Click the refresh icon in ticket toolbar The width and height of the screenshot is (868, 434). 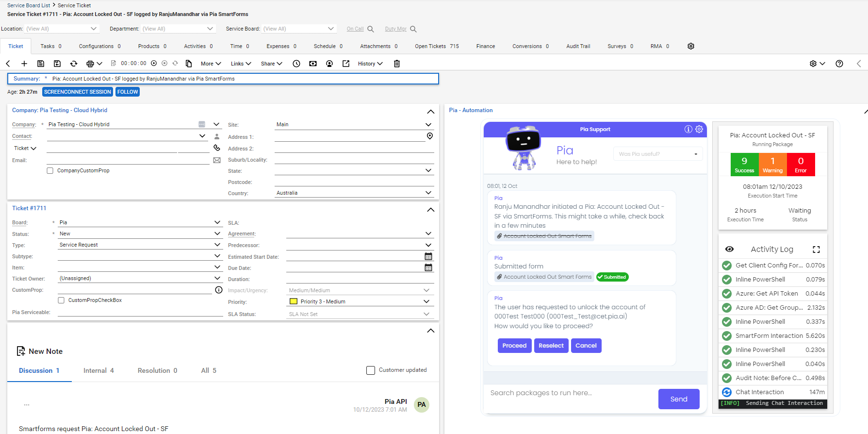pyautogui.click(x=74, y=64)
